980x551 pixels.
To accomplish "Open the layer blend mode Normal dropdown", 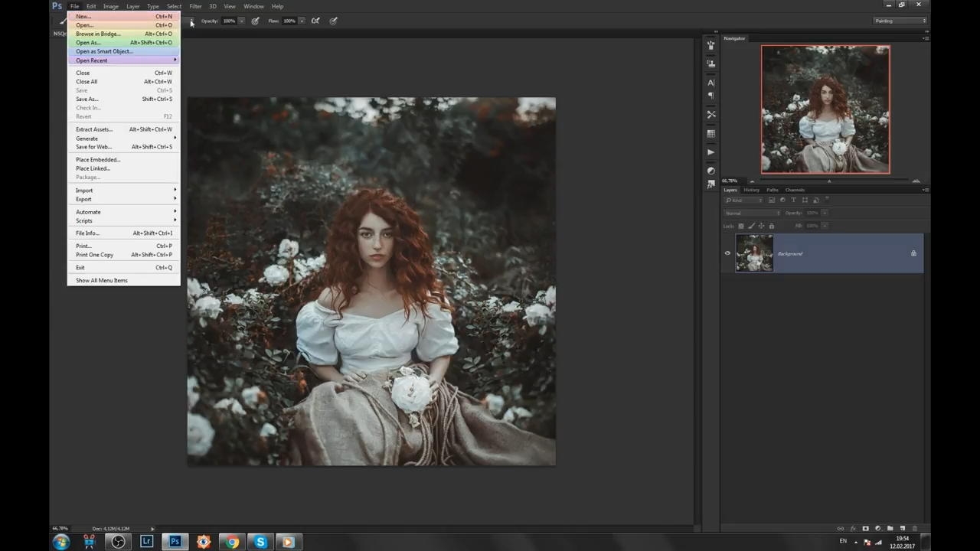I will [x=752, y=213].
